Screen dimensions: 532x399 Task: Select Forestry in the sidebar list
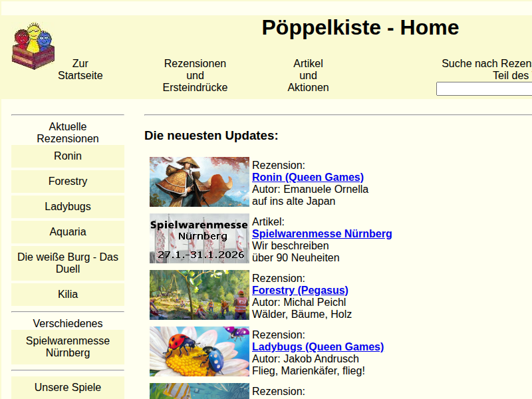[68, 182]
